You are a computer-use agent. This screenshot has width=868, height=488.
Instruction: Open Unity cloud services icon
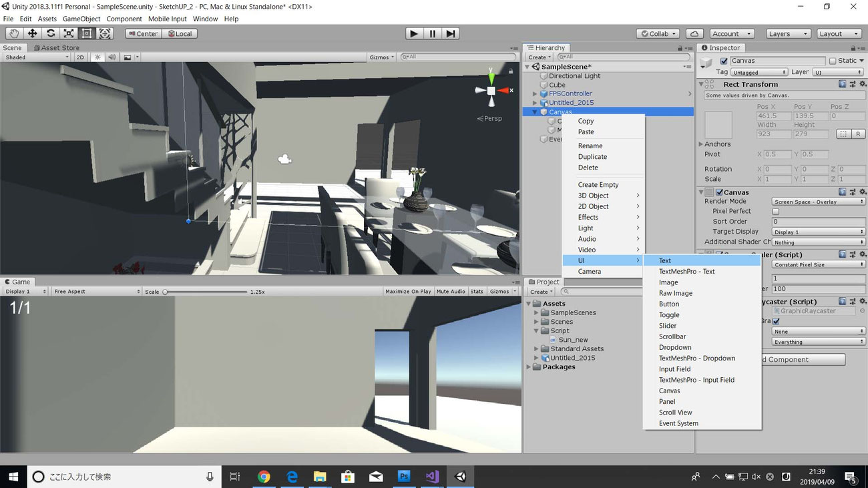click(694, 33)
